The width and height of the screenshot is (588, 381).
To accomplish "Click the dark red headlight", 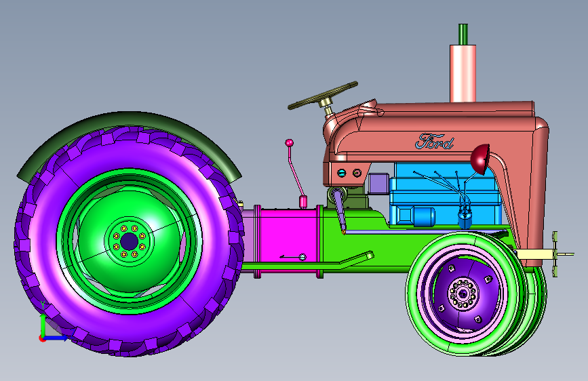I will coord(481,159).
